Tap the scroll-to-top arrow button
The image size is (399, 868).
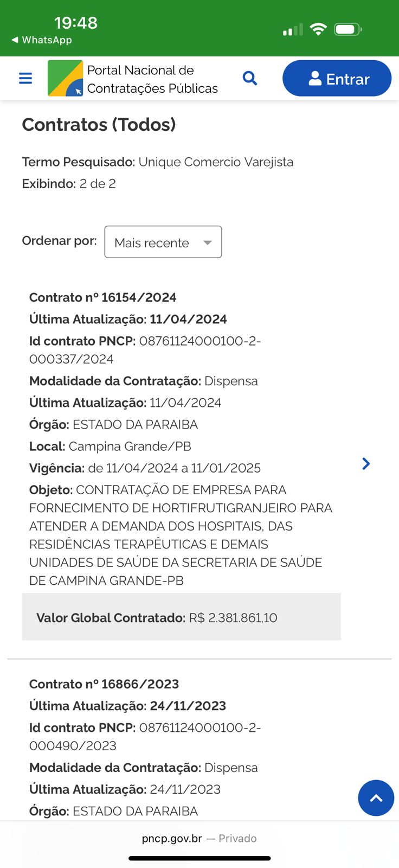click(376, 798)
